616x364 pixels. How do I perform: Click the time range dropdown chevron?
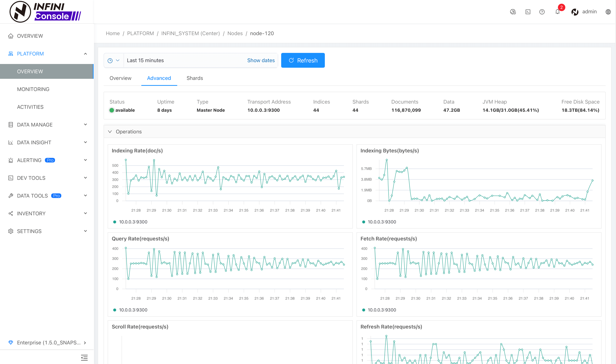click(x=118, y=60)
